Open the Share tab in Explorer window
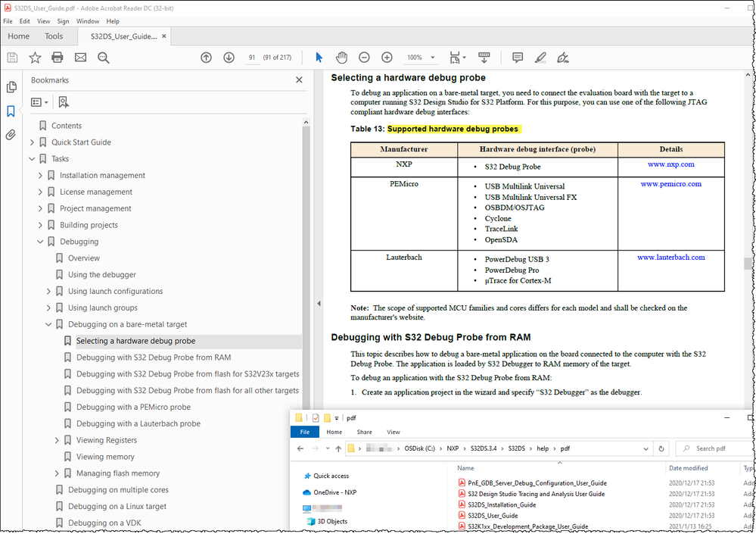 364,433
